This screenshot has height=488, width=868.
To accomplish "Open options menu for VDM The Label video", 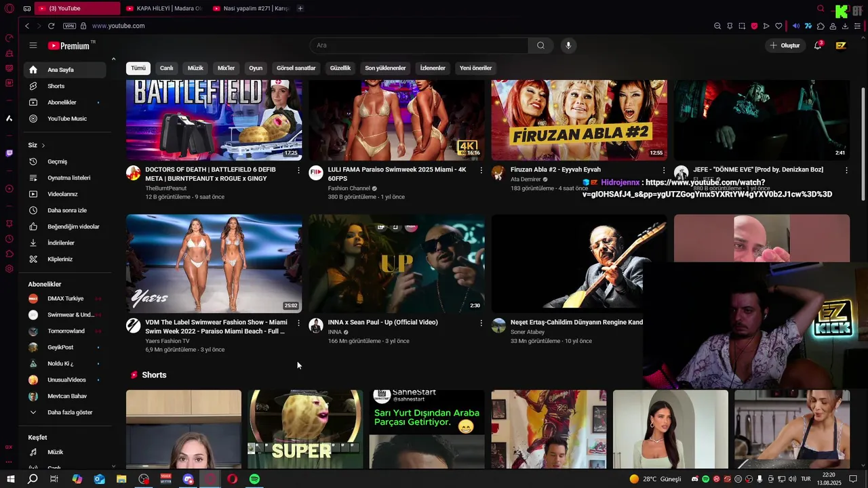I will (x=298, y=323).
